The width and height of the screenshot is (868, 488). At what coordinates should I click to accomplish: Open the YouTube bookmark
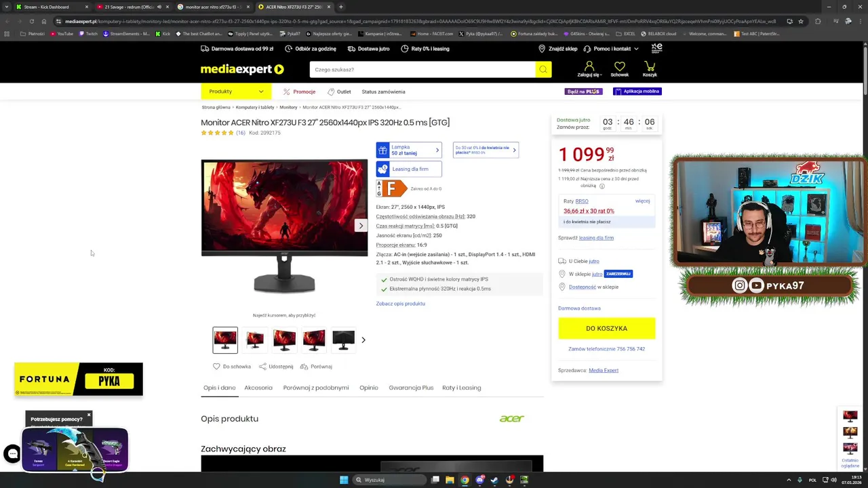coord(61,33)
